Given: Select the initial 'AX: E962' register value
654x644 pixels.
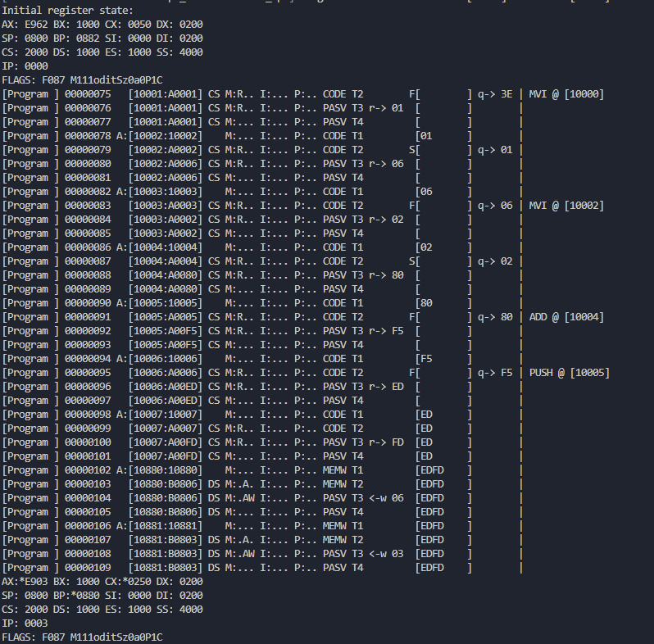Looking at the screenshot, I should [25, 25].
